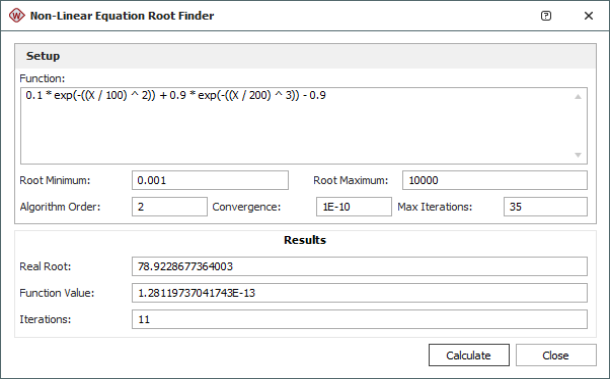Click the Function Value result field
This screenshot has height=379, width=610.
359,293
